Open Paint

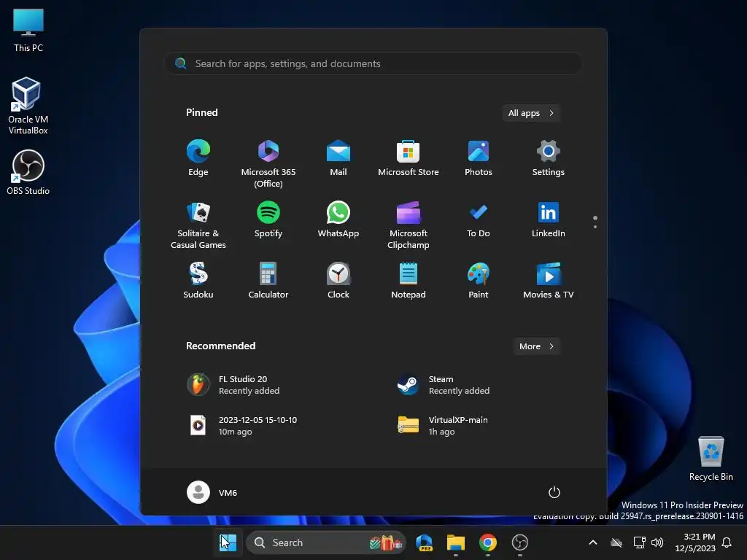coord(479,281)
